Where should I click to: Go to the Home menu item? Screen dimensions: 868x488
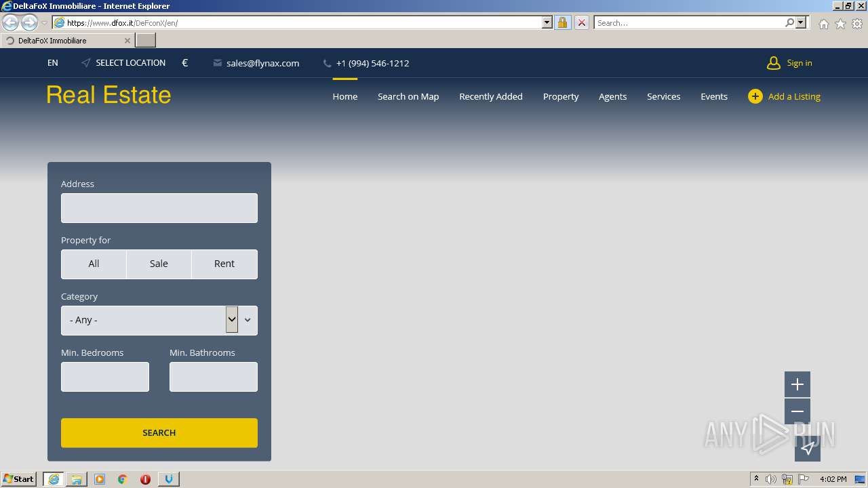point(345,96)
